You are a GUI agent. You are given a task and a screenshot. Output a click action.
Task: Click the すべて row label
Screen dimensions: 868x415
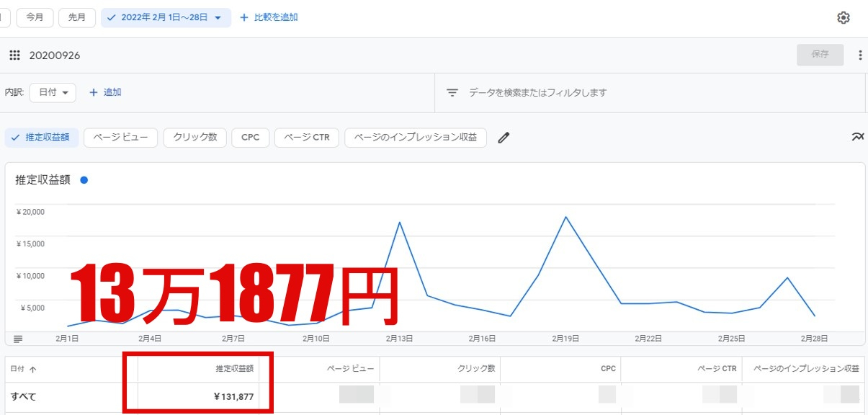(24, 396)
